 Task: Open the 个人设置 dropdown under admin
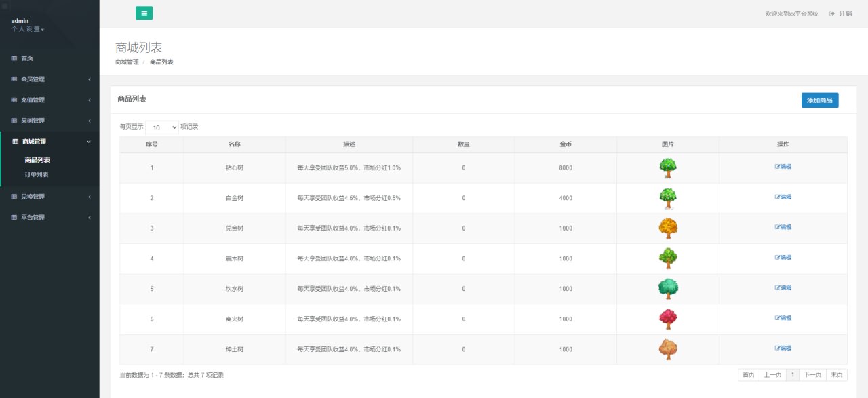point(27,29)
